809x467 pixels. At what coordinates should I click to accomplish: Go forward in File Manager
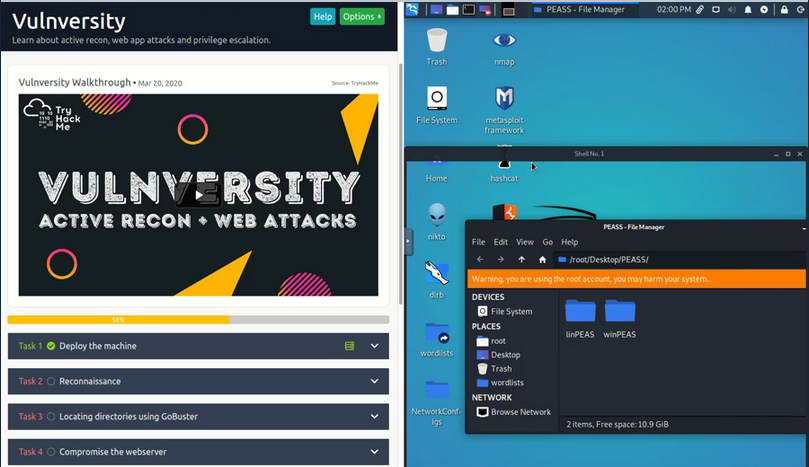point(500,260)
